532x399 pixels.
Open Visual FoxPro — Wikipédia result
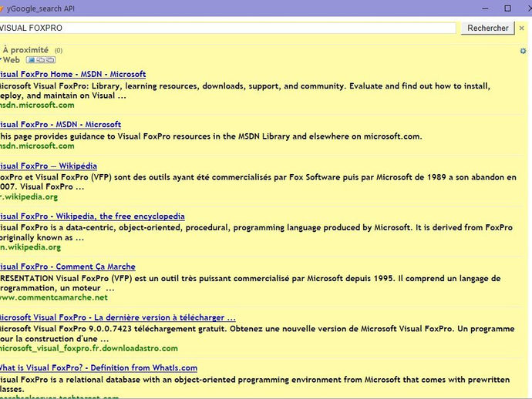click(x=48, y=166)
